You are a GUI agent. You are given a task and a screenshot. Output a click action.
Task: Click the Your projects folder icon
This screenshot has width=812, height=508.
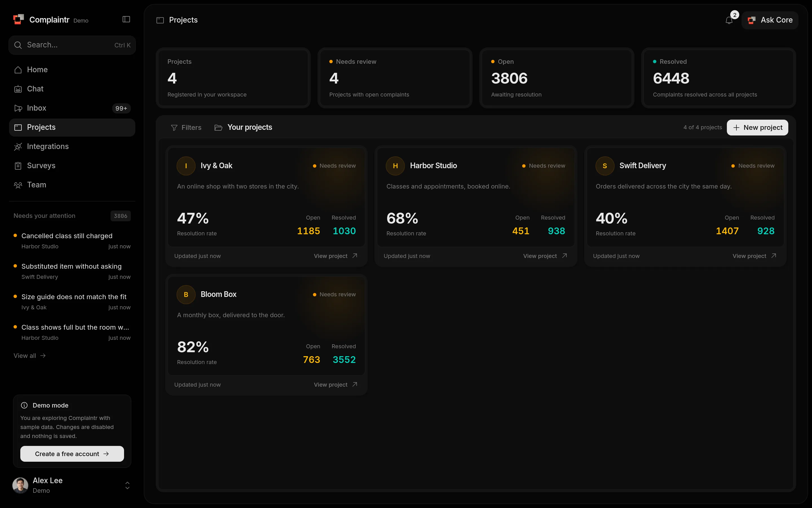pyautogui.click(x=219, y=128)
